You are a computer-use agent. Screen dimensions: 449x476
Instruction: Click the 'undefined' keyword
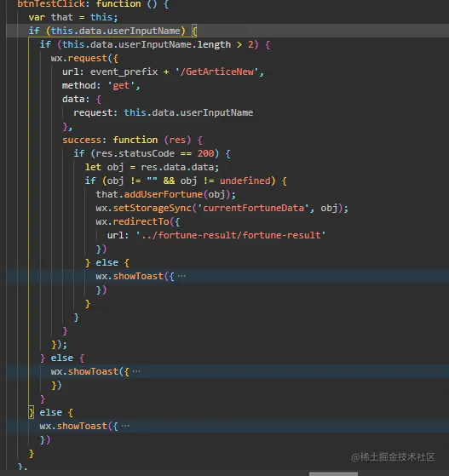coord(245,181)
